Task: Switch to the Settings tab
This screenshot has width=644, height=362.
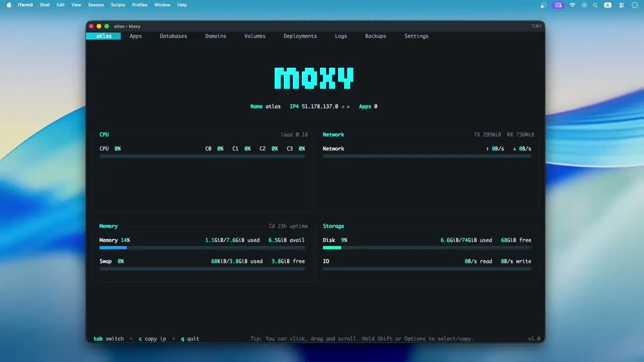Action: tap(416, 36)
